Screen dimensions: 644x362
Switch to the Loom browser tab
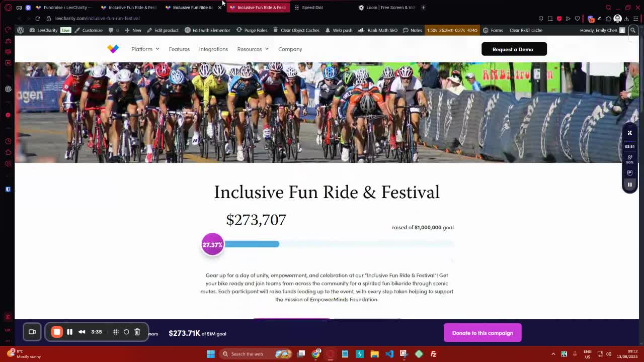click(387, 8)
